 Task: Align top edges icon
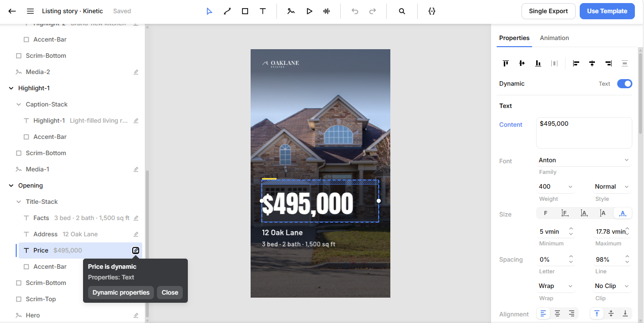tap(506, 63)
